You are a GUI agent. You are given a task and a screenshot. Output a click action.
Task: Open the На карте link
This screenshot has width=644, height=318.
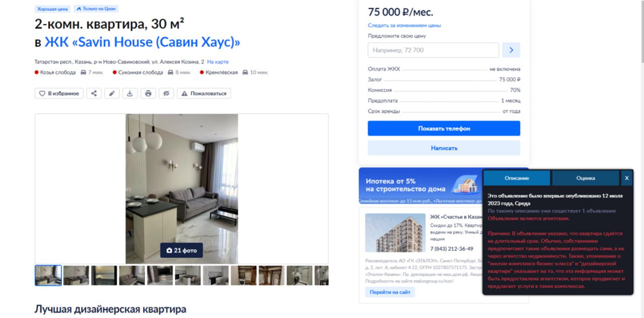(x=218, y=62)
